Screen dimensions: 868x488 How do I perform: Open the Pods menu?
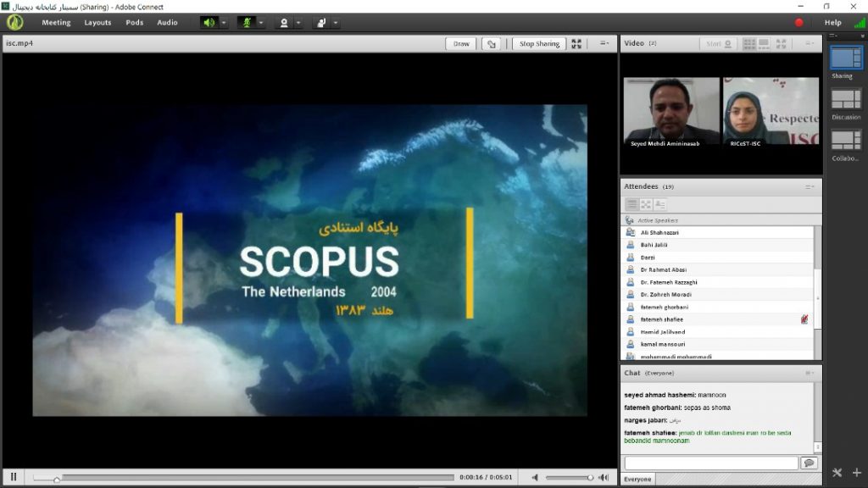click(135, 23)
